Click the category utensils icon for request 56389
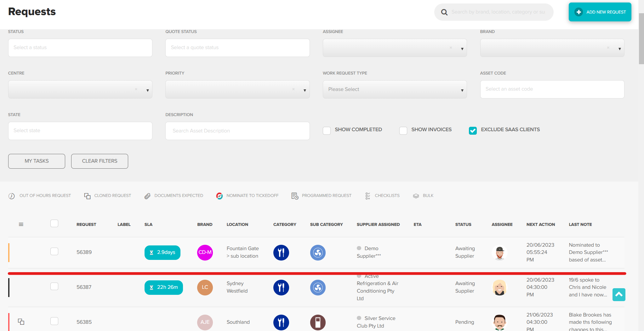This screenshot has height=331, width=644. click(x=281, y=252)
